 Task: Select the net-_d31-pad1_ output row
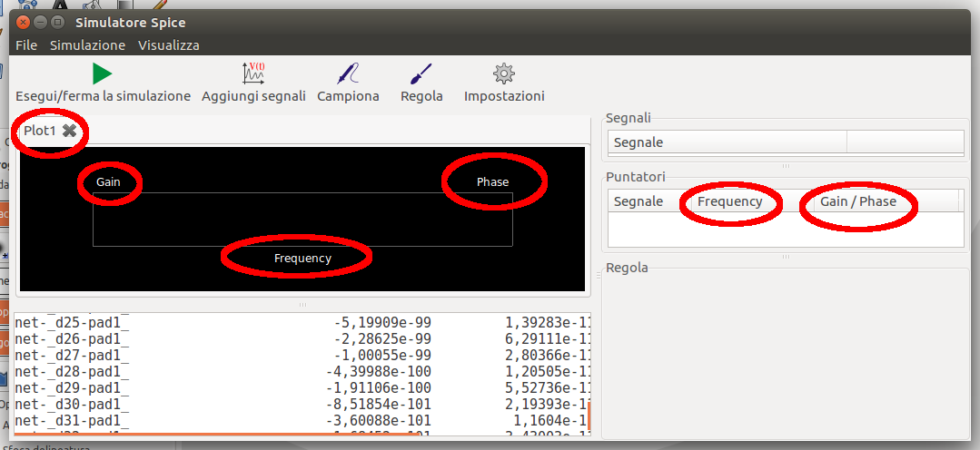[302, 420]
